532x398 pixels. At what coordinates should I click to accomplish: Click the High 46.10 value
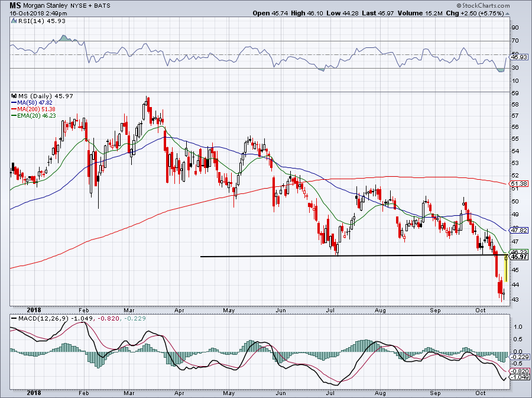307,13
